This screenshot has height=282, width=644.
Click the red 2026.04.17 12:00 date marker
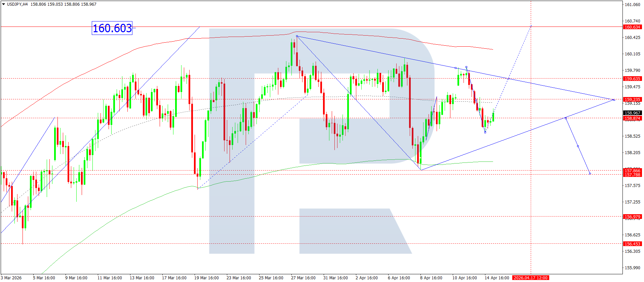pos(530,278)
